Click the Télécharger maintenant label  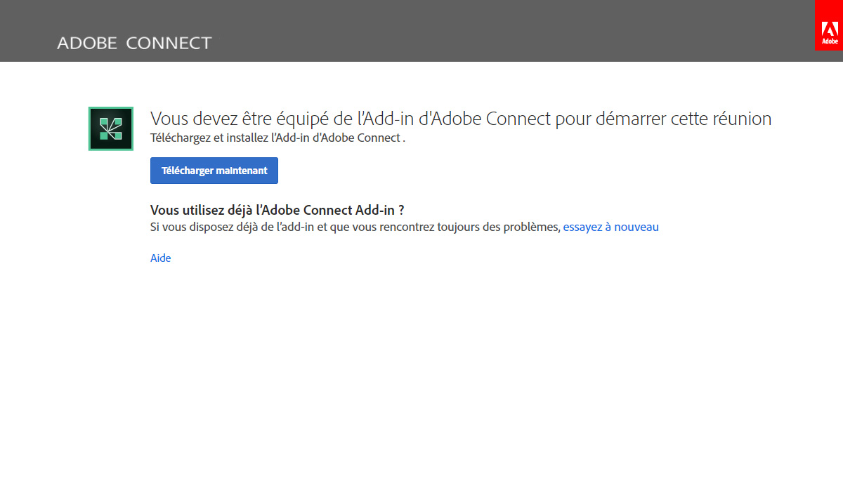click(214, 170)
